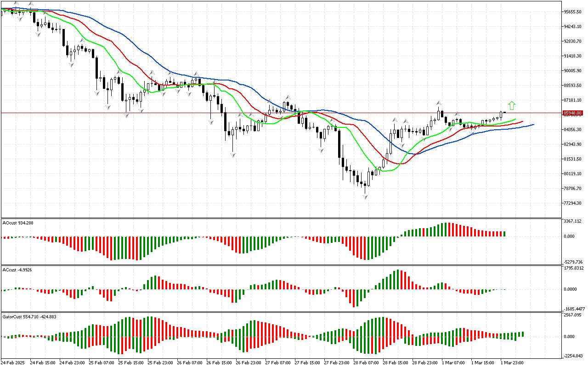
Task: Click the 2567.095 GatorCust scale value
Action: 572,315
